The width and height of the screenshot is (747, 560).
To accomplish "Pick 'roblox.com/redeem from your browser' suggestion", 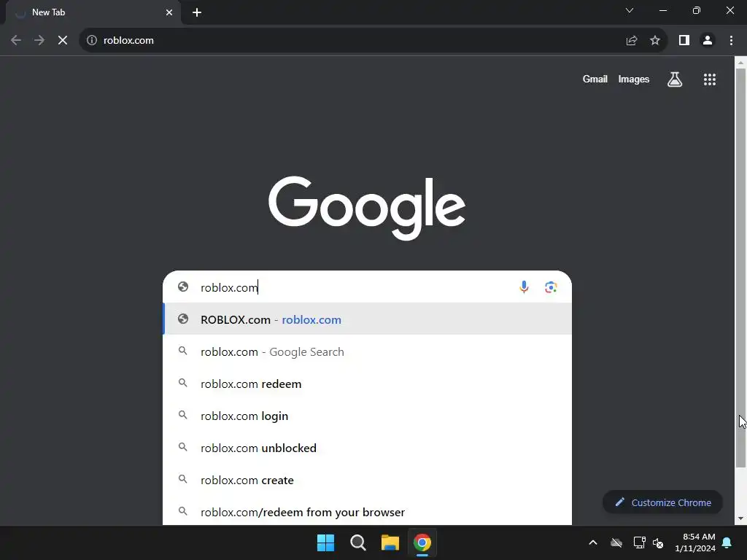I will (x=368, y=511).
